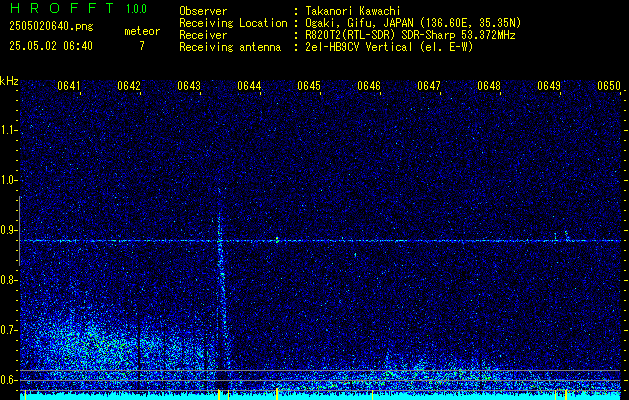
Task: Click the version number 1.0.0
Action: (x=136, y=9)
